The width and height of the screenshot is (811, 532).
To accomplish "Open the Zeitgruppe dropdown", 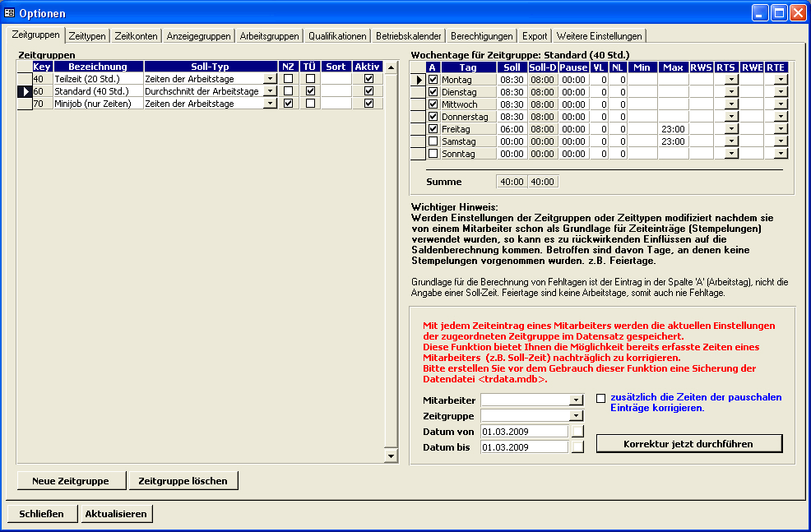I will (x=576, y=416).
